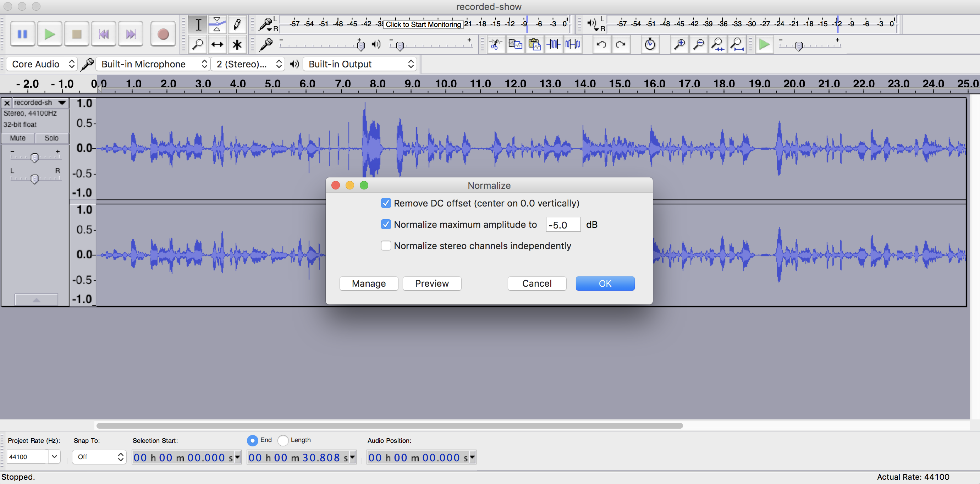Click the Preview button in Normalize
This screenshot has height=484, width=980.
[432, 283]
